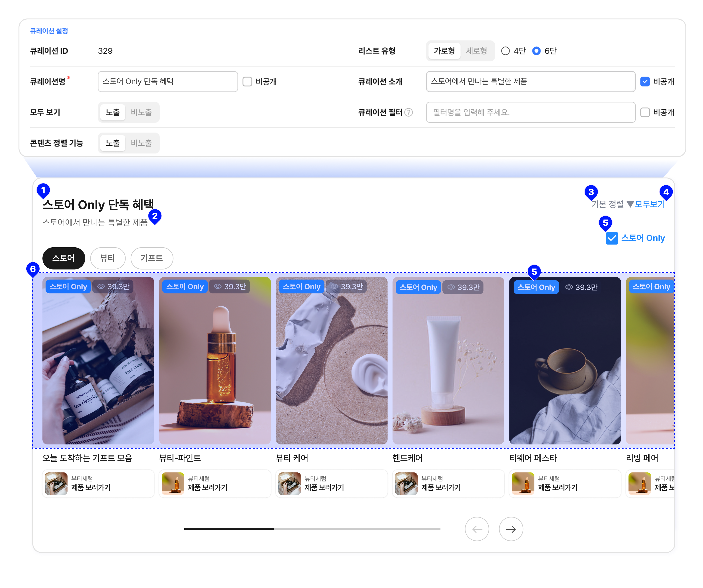Image resolution: width=703 pixels, height=588 pixels.
Task: Click the help icon beside 큐레이션 필터
Action: [x=408, y=113]
